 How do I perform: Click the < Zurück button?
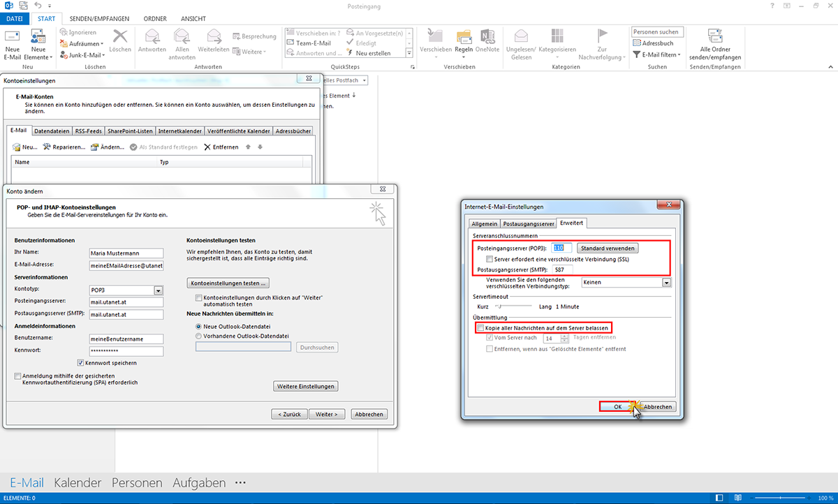[x=289, y=414]
